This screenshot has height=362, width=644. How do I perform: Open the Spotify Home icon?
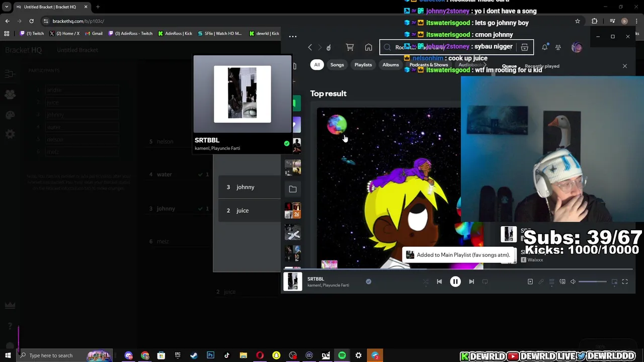[369, 47]
